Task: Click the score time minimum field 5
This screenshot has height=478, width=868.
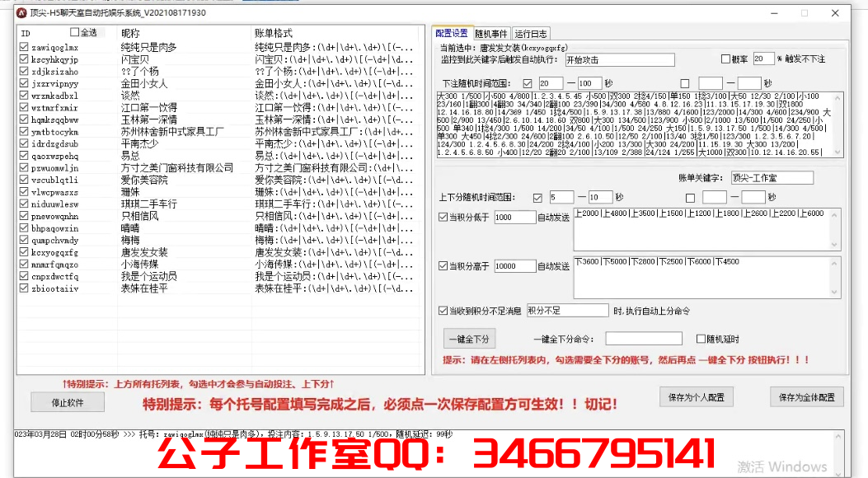Action: coord(561,197)
